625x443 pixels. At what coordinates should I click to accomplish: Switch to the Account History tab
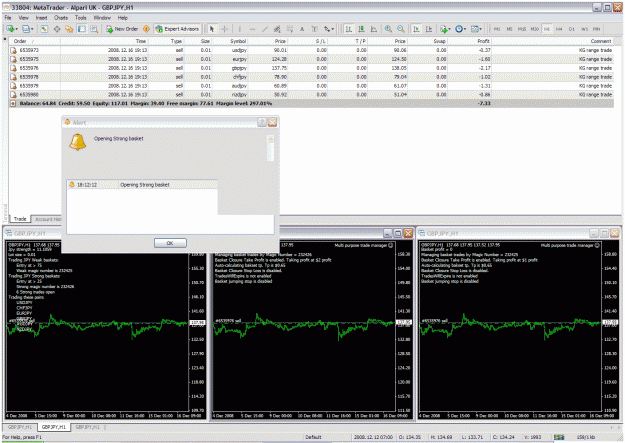click(47, 219)
